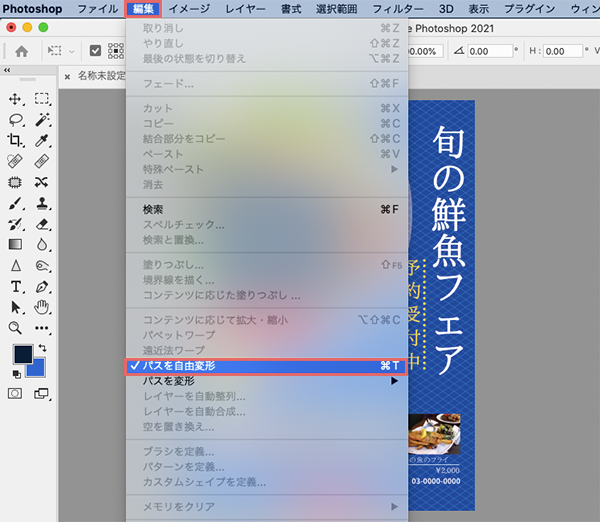Select the 名称未設定 document tab
This screenshot has height=522, width=600.
[101, 76]
